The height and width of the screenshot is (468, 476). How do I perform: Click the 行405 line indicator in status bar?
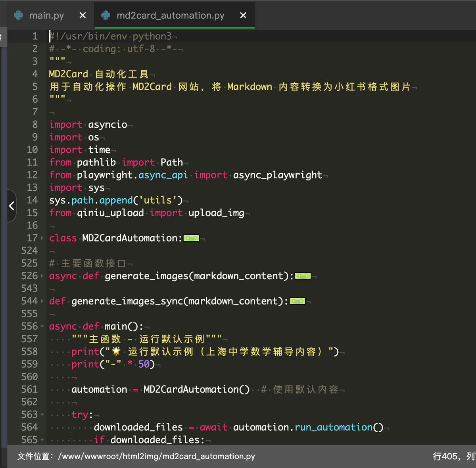point(445,456)
